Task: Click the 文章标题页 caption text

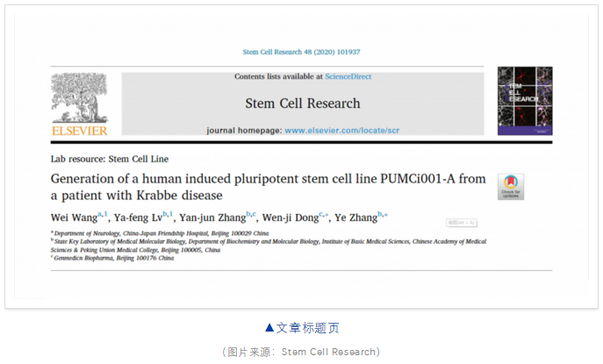Action: 302,328
